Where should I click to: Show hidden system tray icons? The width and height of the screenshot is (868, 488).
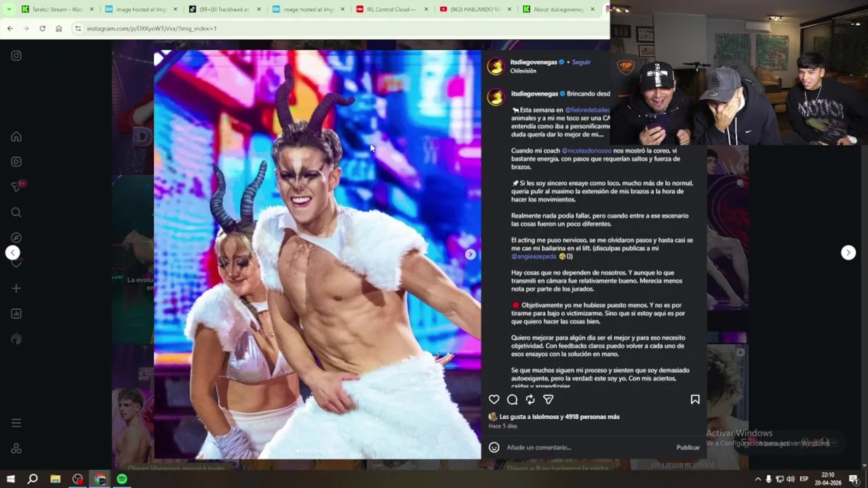tap(757, 479)
